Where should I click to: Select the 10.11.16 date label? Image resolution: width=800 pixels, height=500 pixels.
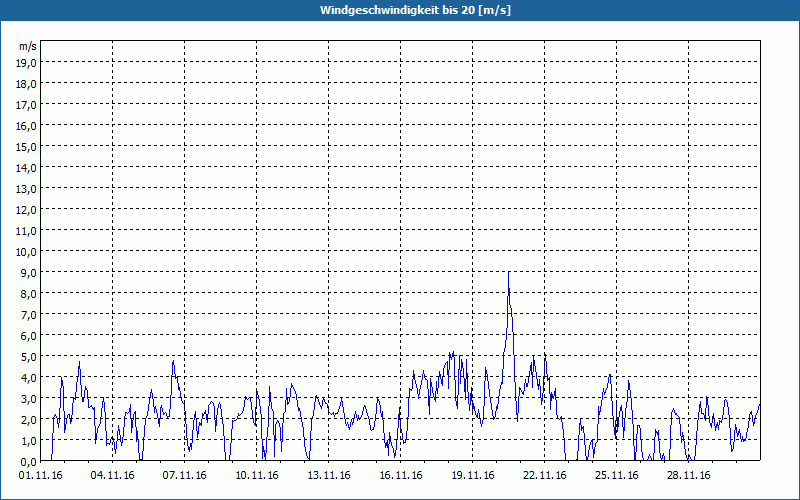[x=257, y=476]
